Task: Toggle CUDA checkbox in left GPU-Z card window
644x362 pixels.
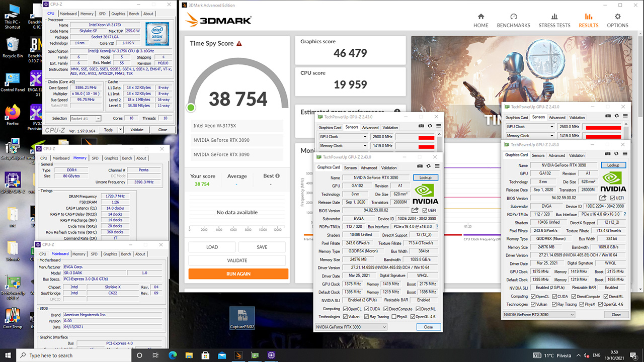Action: click(367, 309)
